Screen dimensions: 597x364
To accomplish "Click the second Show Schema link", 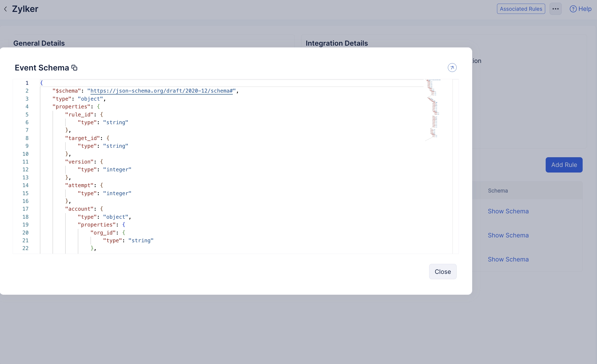I will [508, 235].
